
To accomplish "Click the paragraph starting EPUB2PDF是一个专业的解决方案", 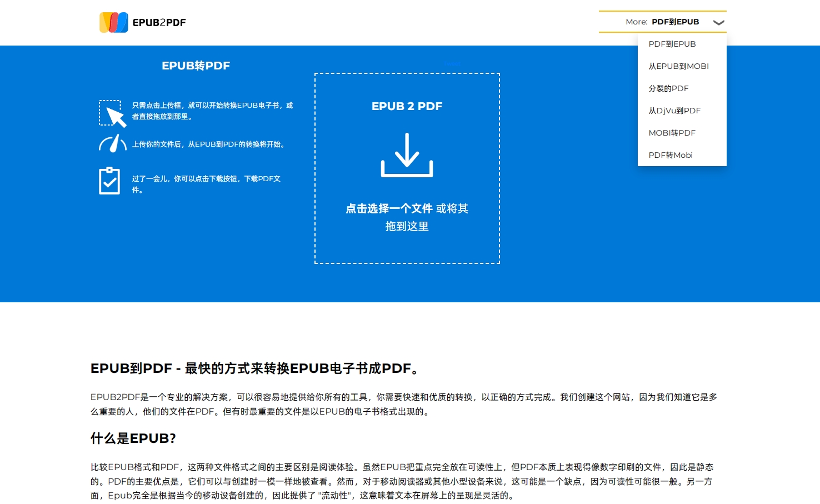I will pos(404,404).
